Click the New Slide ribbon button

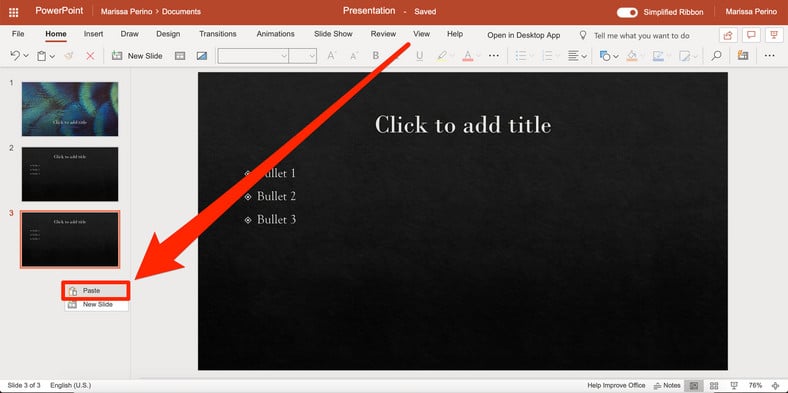(137, 56)
